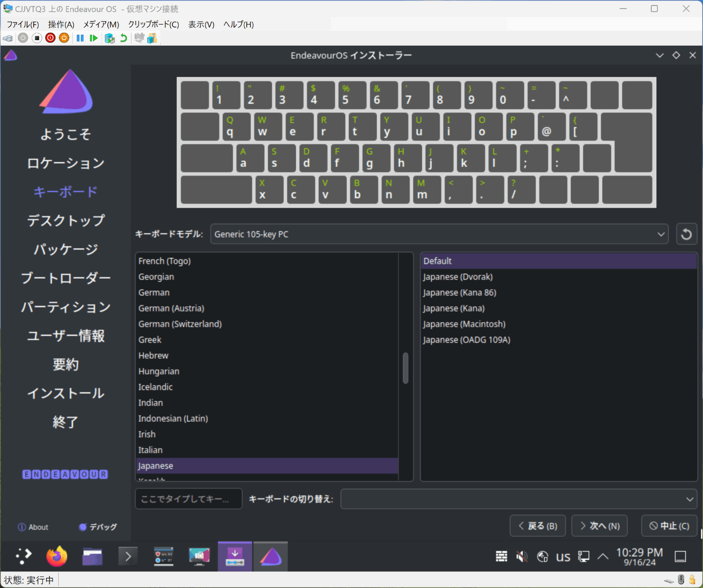Select Indonesian (Latin) layout
The height and width of the screenshot is (588, 703).
[x=267, y=418]
